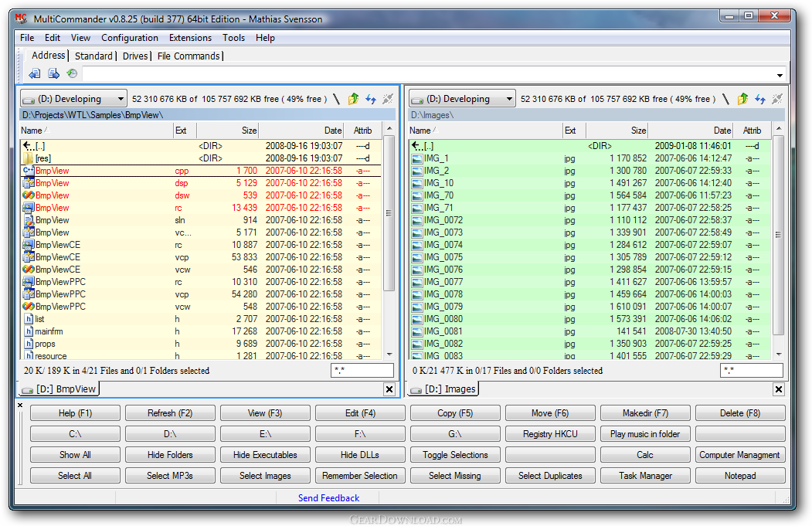Click the IMG_1 image file icon
This screenshot has height=526, width=812.
pos(417,158)
